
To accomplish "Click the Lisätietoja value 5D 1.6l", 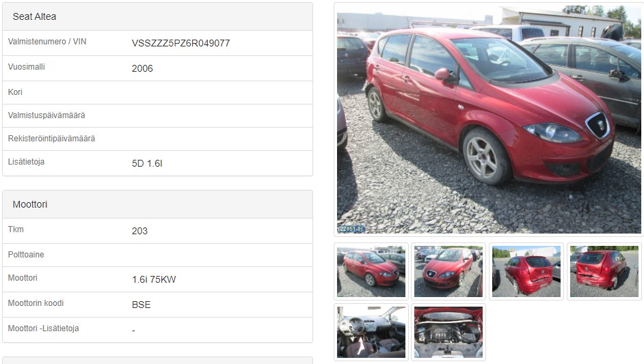I will pos(147,163).
